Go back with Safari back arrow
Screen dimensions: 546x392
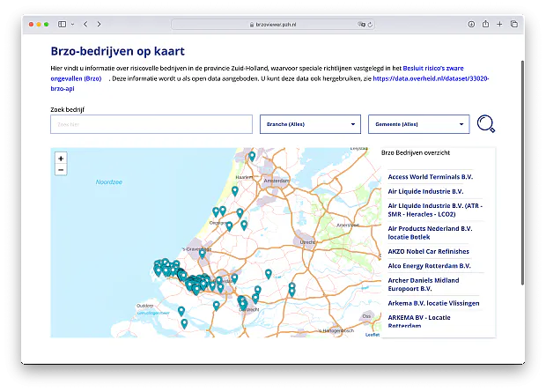pyautogui.click(x=85, y=24)
